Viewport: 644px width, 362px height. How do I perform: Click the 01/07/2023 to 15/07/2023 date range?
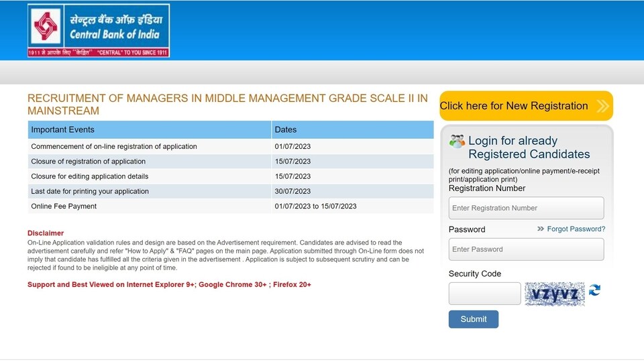click(x=315, y=206)
